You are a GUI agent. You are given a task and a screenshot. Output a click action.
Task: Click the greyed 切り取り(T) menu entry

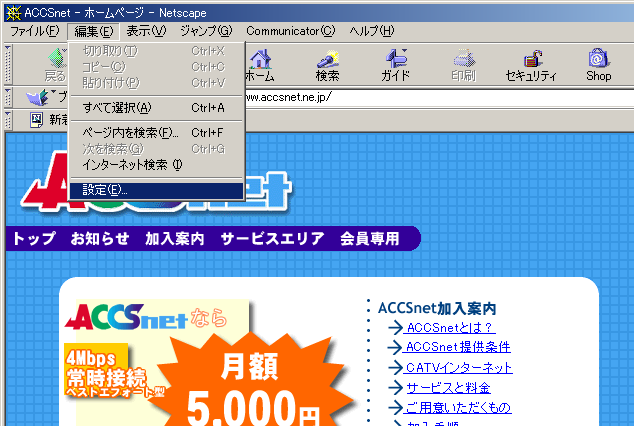157,51
